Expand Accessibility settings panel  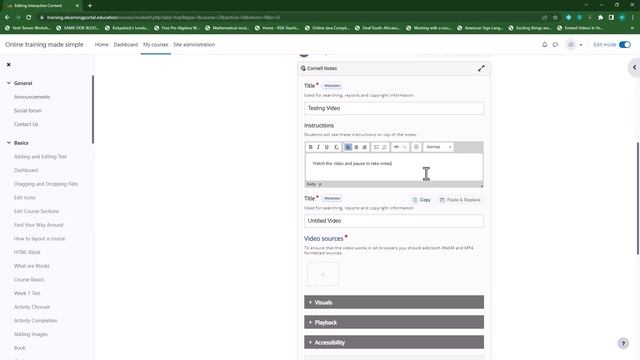coord(394,342)
